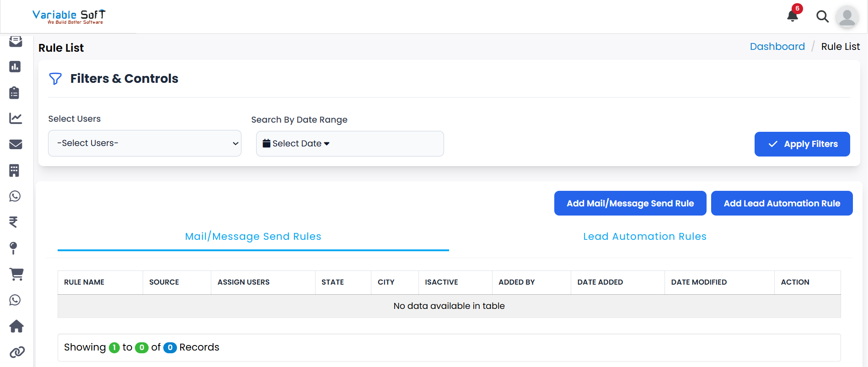Click the clipboard list sidebar icon
Image resolution: width=868 pixels, height=367 pixels.
(15, 93)
